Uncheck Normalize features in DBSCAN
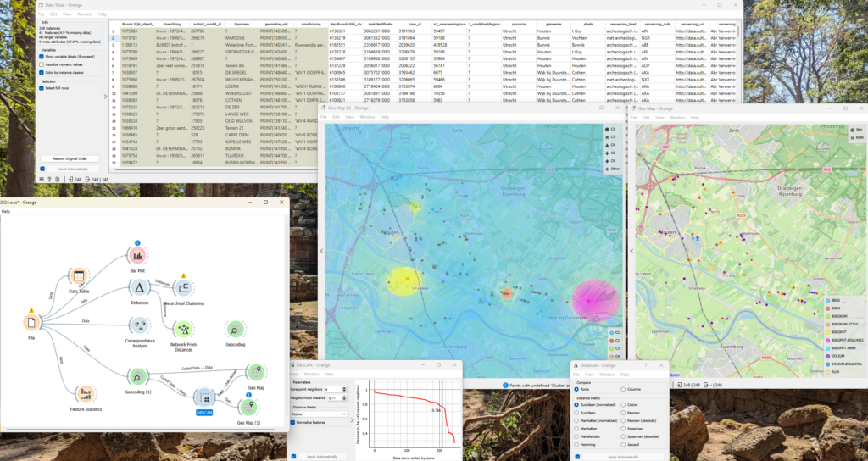Image resolution: width=868 pixels, height=461 pixels. pyautogui.click(x=294, y=423)
